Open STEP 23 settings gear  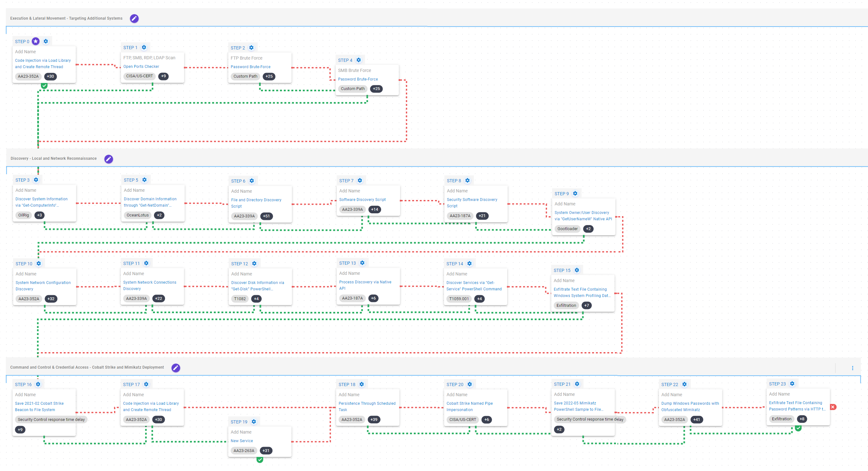coord(792,384)
